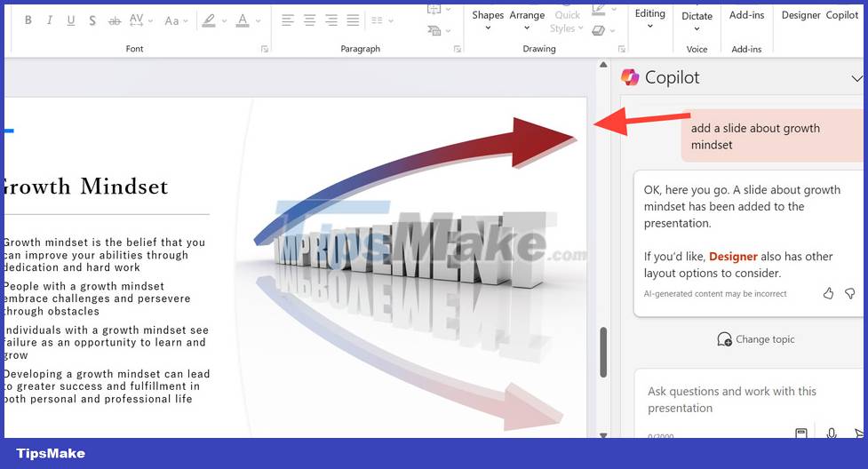Open Arrange menu
This screenshot has height=469, width=868.
point(527,20)
